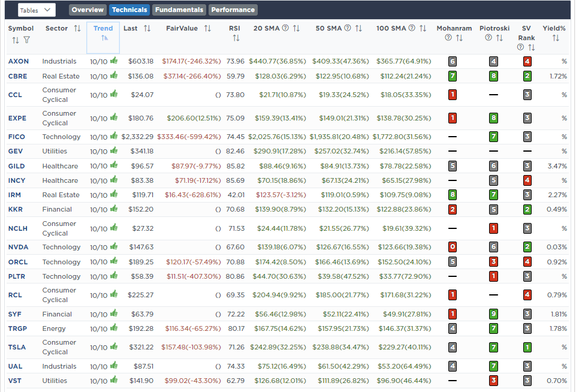
Task: Click PLTR 100 SMA $33.77(72.90%)
Action: pos(405,277)
